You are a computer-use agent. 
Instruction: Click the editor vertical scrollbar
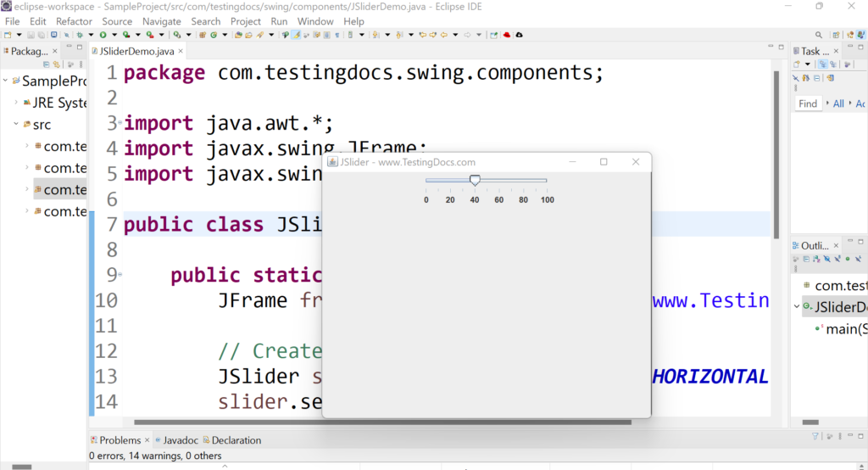tap(776, 155)
